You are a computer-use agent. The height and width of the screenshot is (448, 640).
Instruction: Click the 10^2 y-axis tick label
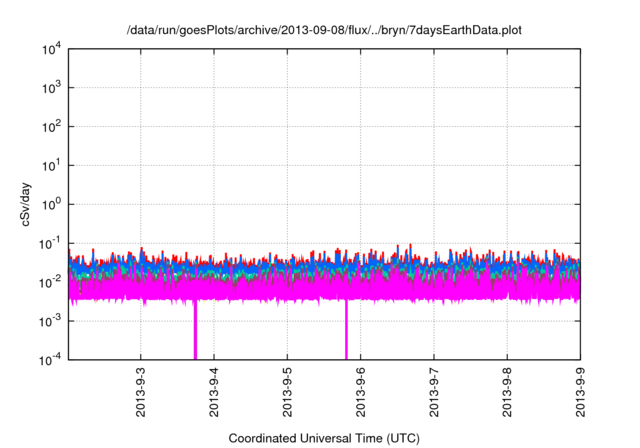(51, 127)
